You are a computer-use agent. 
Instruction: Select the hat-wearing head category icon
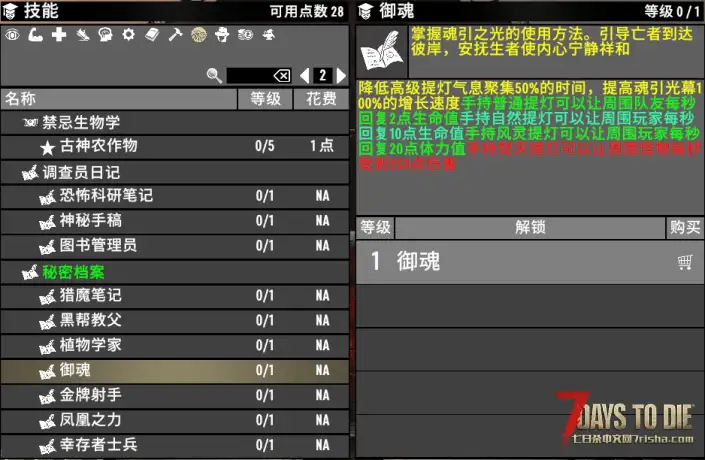coord(222,35)
